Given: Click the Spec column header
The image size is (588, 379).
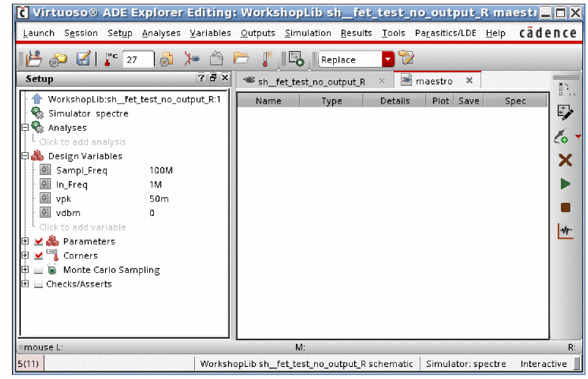Looking at the screenshot, I should point(515,100).
